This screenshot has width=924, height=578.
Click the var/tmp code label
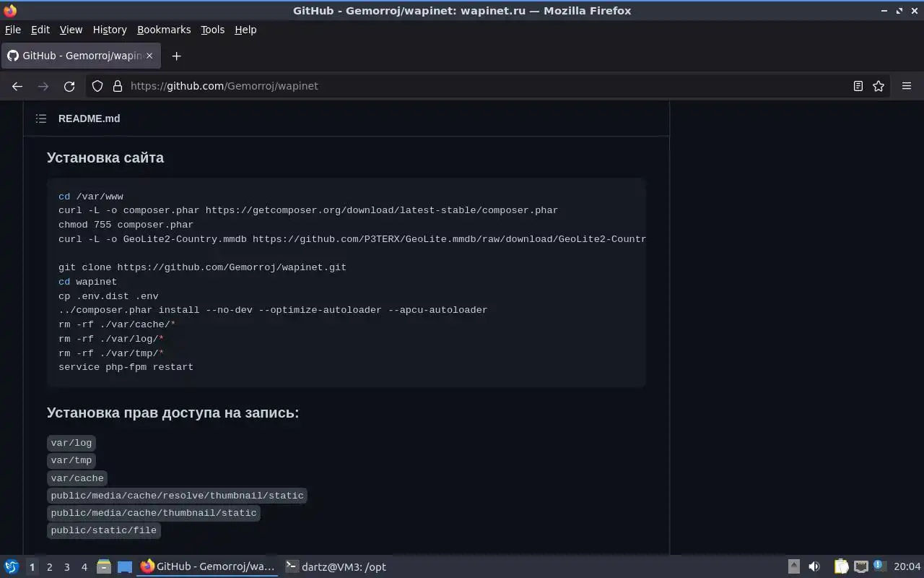[71, 460]
